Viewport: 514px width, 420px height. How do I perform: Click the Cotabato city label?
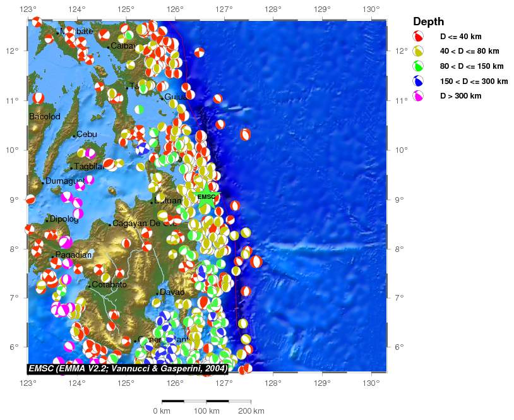(109, 285)
